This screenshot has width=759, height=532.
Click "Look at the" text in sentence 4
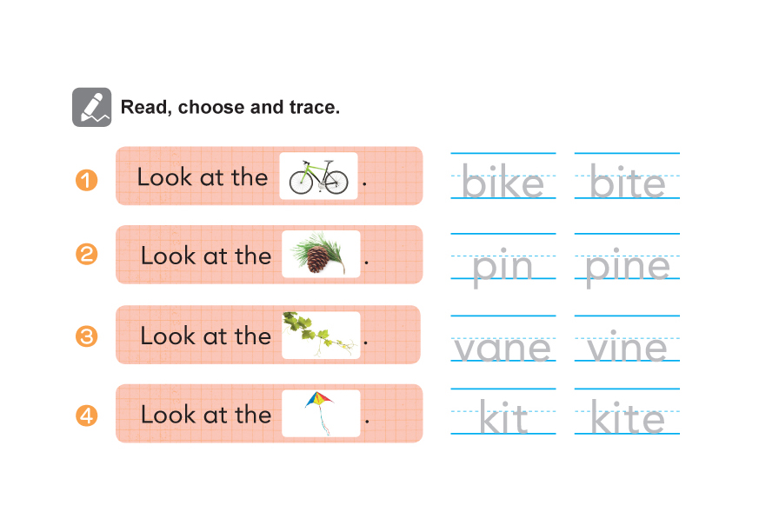coord(205,415)
